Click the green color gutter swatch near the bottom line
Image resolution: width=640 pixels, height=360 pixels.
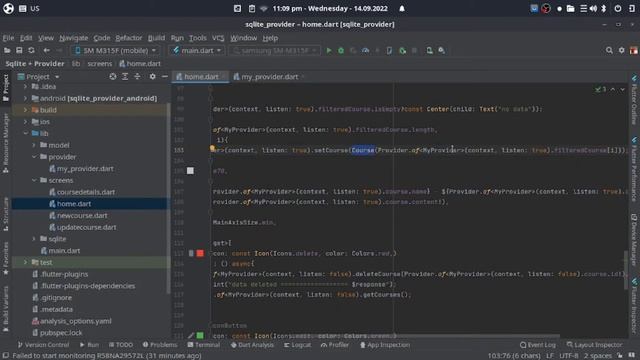click(200, 336)
